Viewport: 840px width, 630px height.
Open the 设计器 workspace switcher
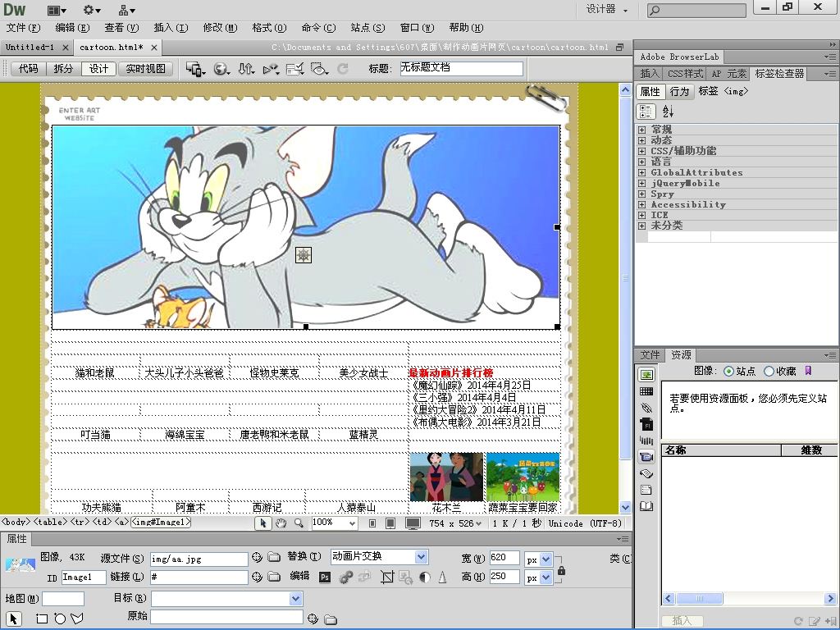coord(607,9)
